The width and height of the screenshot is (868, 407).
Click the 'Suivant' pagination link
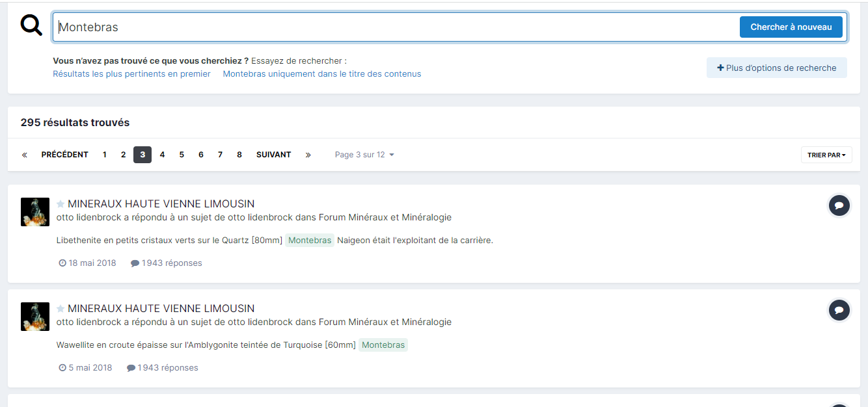pyautogui.click(x=273, y=155)
